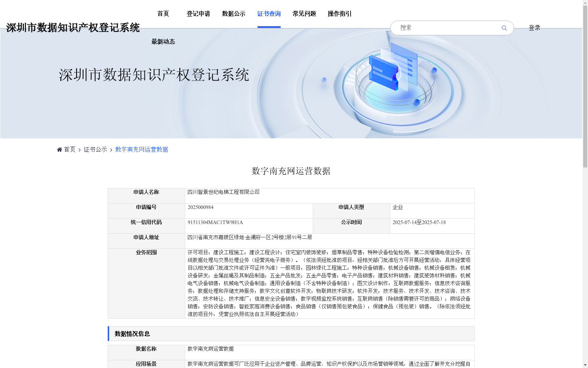Click the 业务范围 label cell
Screen dimensions: 588x368
[146, 283]
